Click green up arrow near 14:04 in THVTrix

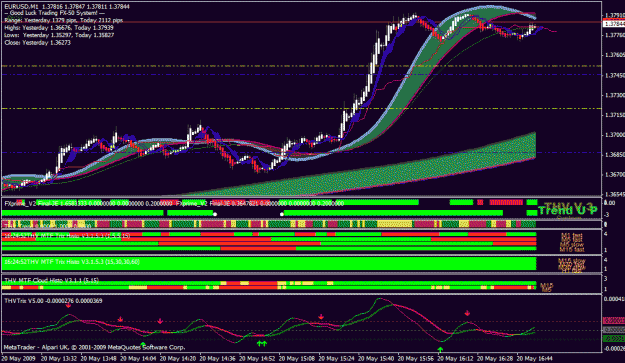pyautogui.click(x=143, y=344)
